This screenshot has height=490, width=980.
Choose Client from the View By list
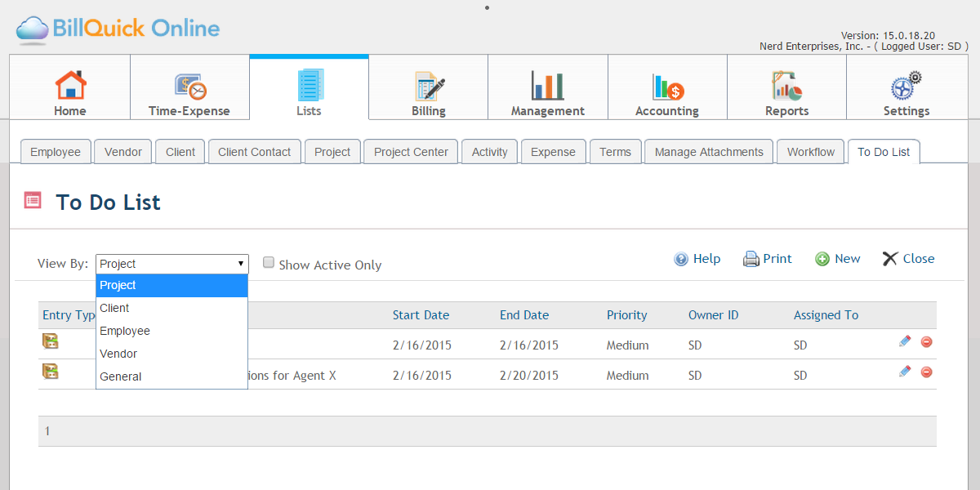171,308
